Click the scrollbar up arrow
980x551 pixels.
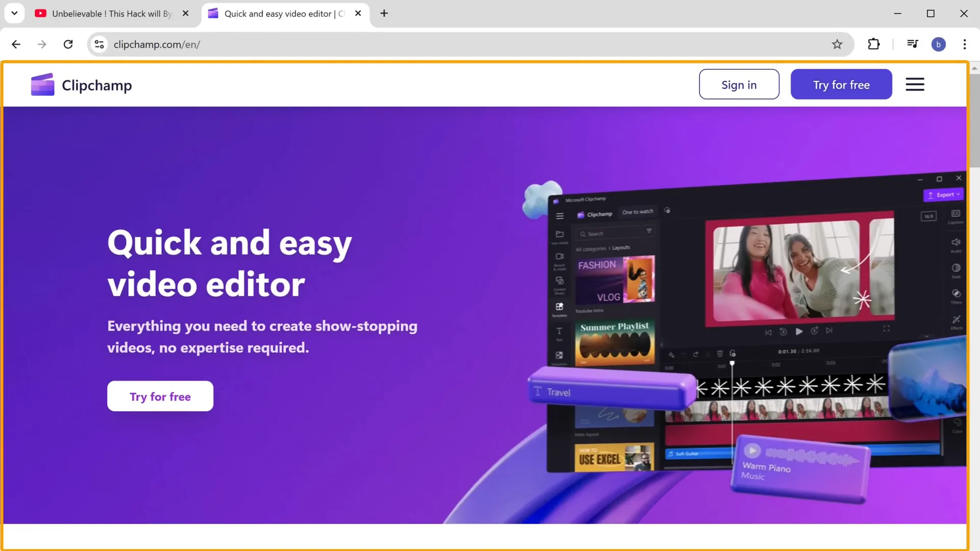[974, 68]
